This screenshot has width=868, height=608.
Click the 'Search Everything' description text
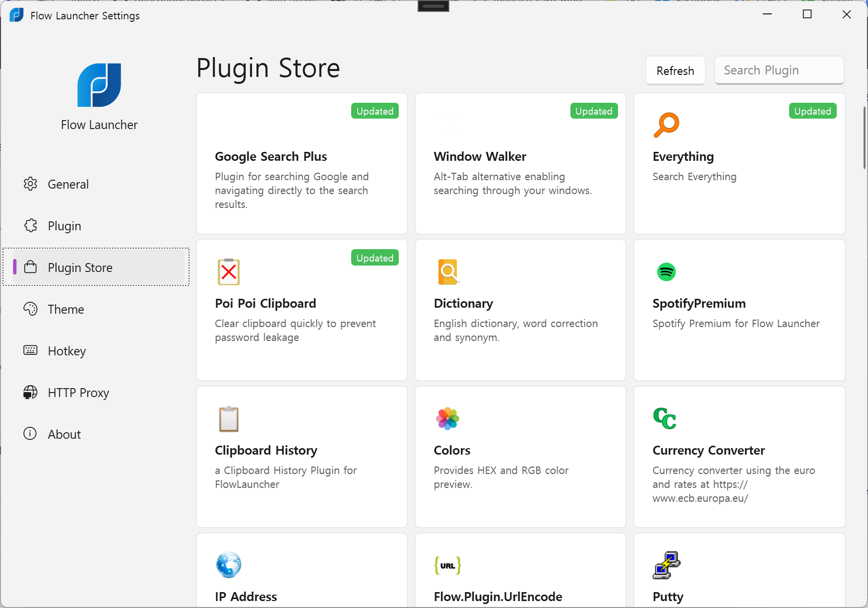click(694, 177)
